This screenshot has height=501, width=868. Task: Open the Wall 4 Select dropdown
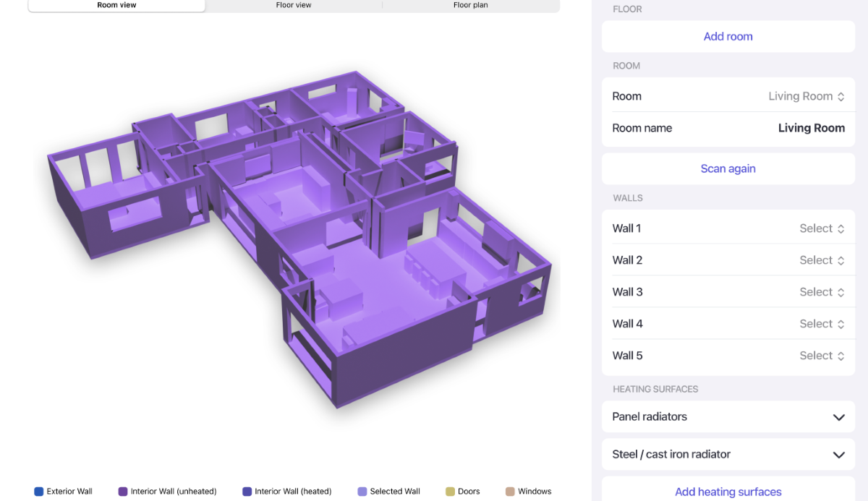click(821, 324)
